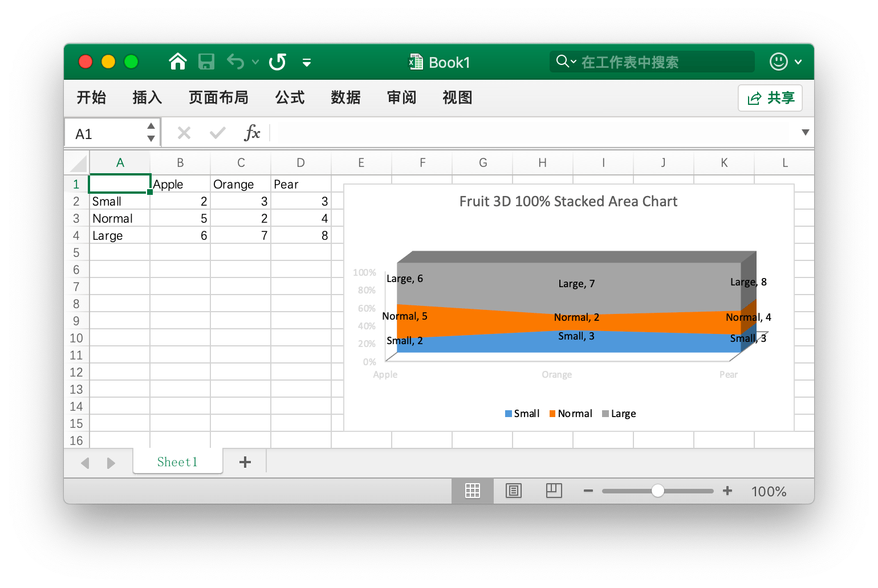This screenshot has width=878, height=588.
Task: Click the Undo arrow icon
Action: click(235, 62)
